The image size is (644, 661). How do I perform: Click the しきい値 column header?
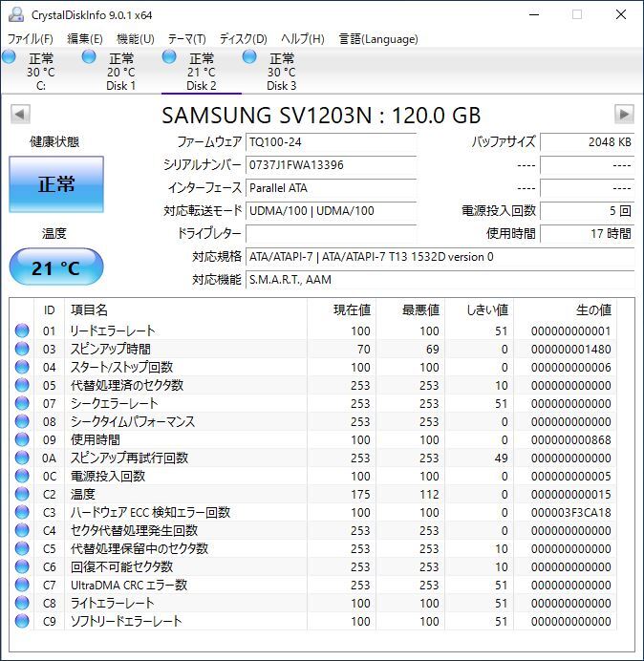pyautogui.click(x=479, y=309)
